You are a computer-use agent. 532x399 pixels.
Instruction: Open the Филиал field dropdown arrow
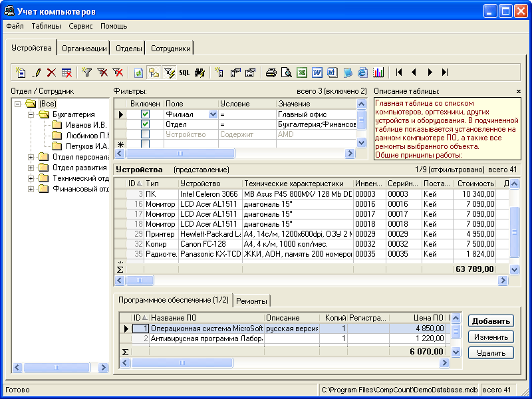coord(213,114)
